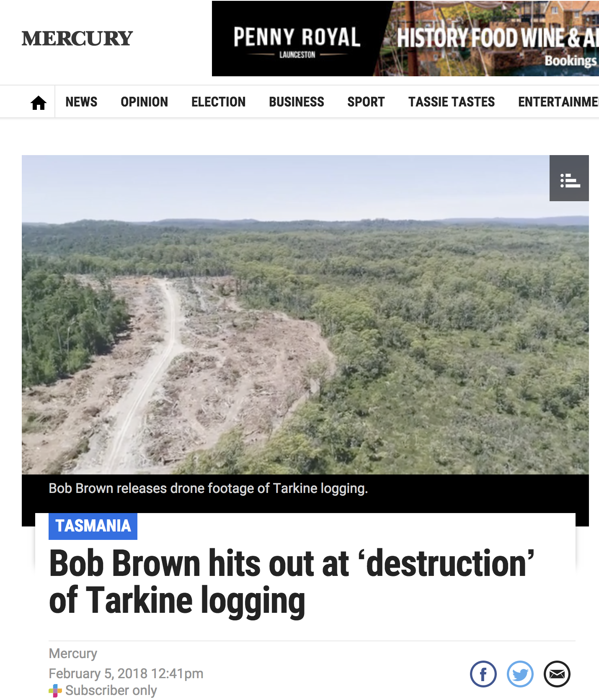Open the Tarkine logging drone footage image

tap(305, 315)
